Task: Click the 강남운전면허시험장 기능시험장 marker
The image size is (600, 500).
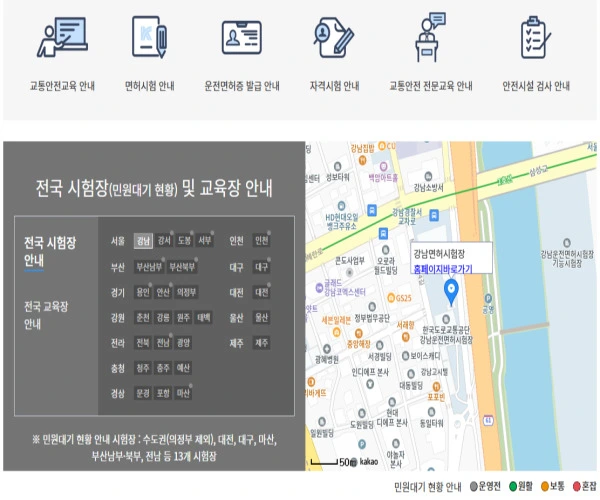Action: click(567, 243)
